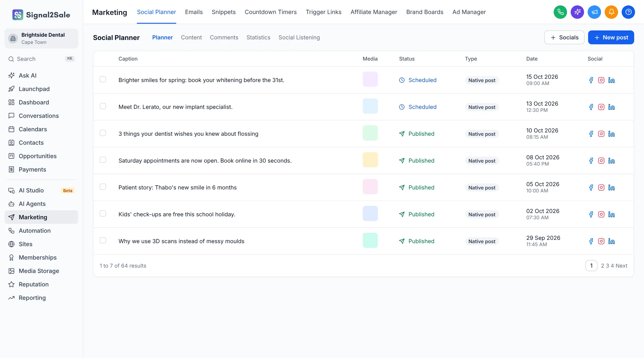The height and width of the screenshot is (358, 644).
Task: Open the Brightside Dental account switcher
Action: (41, 38)
